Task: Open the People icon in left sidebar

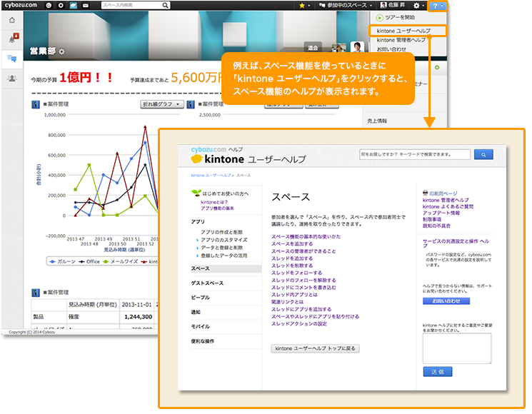Action: coord(12,79)
